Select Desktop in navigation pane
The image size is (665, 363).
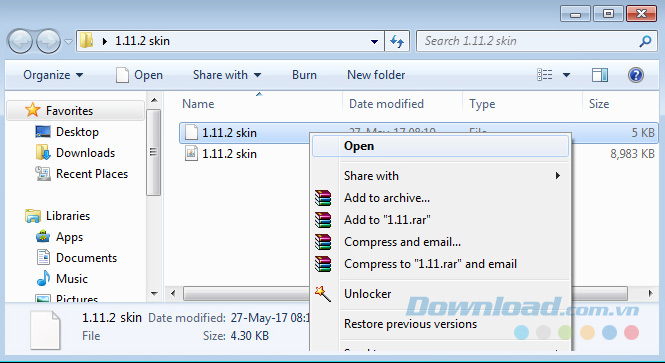click(77, 132)
